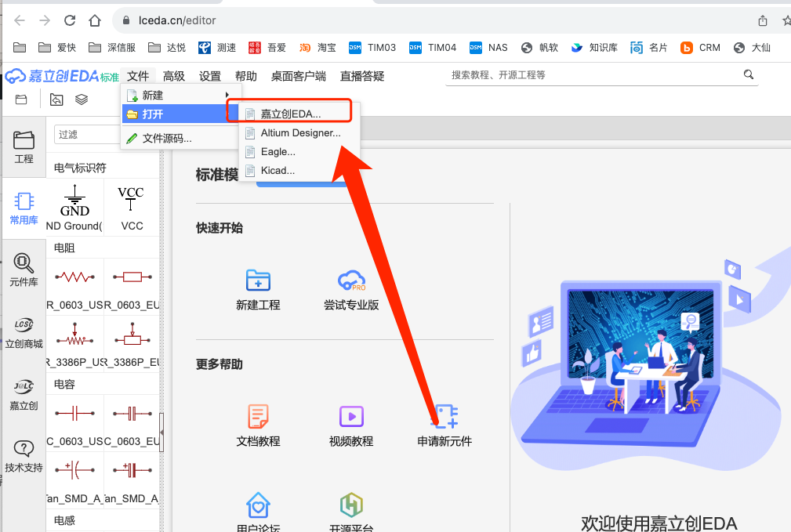Select the R_3386P_US potentiometer

[x=74, y=344]
